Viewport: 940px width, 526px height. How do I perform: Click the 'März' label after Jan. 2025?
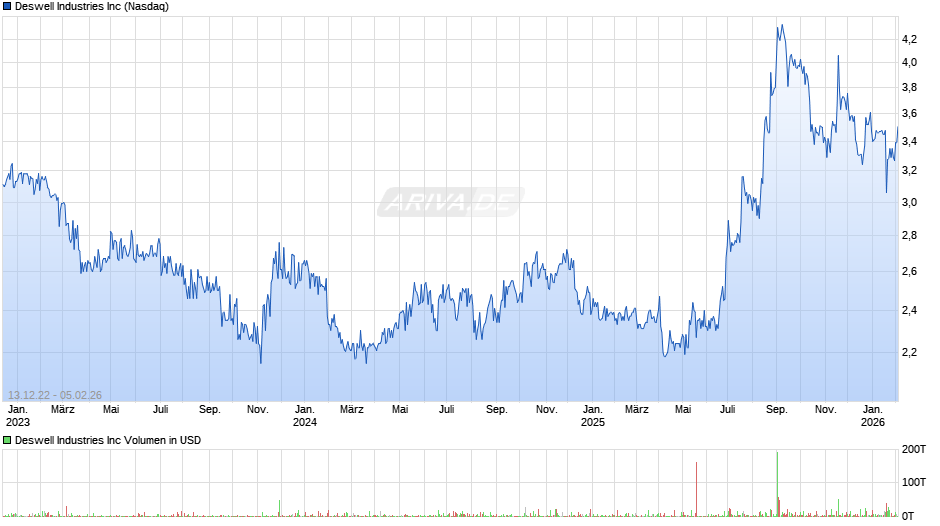[637, 410]
